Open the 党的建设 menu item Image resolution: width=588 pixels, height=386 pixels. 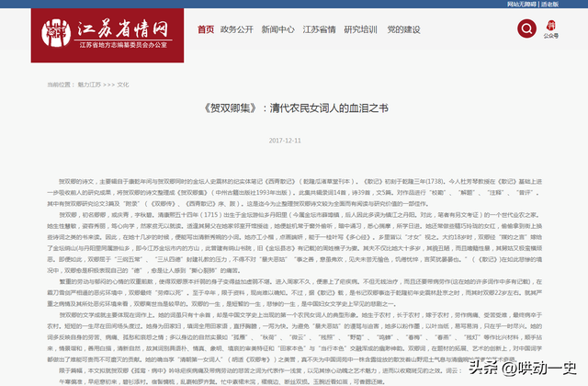[x=403, y=29]
